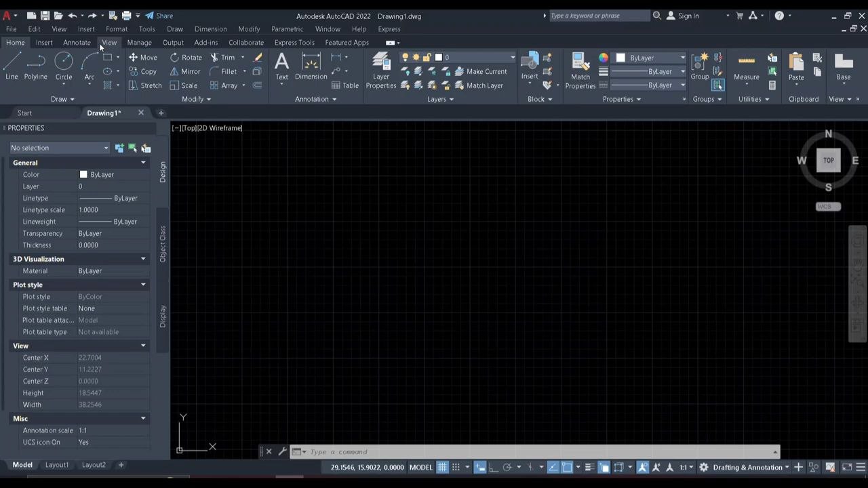
Task: Insert a Table from Annotation panel
Action: click(345, 85)
